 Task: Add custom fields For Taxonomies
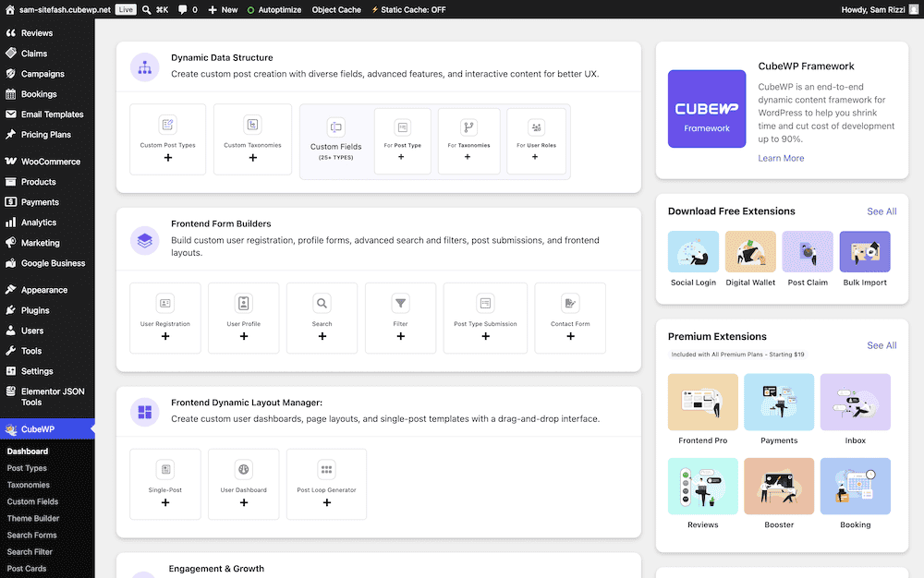coord(468,141)
